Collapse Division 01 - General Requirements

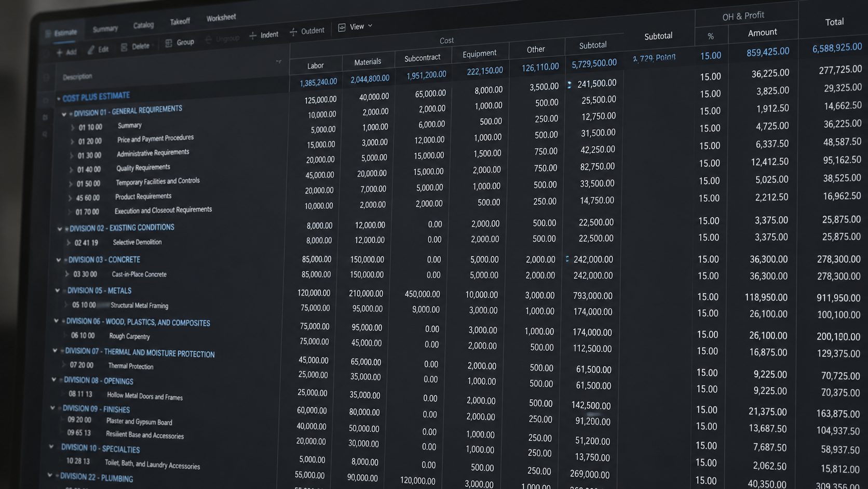point(64,114)
